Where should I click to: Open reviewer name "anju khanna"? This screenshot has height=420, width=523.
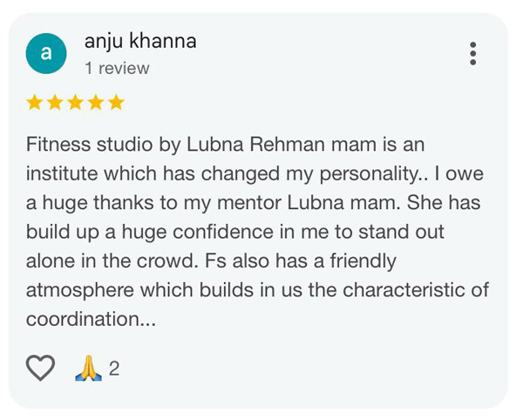tap(139, 41)
